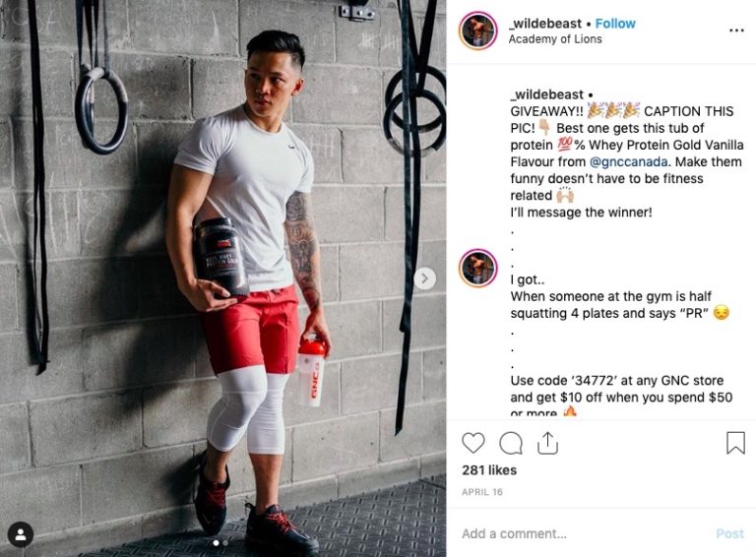The width and height of the screenshot is (756, 557).
Task: Follow the _wildebeast account
Action: coord(615,24)
